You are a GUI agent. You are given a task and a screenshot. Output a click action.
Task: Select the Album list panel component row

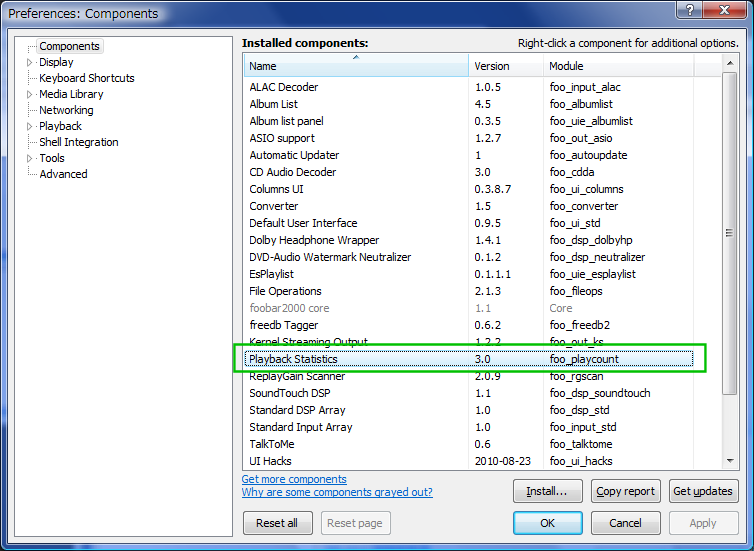click(x=469, y=121)
